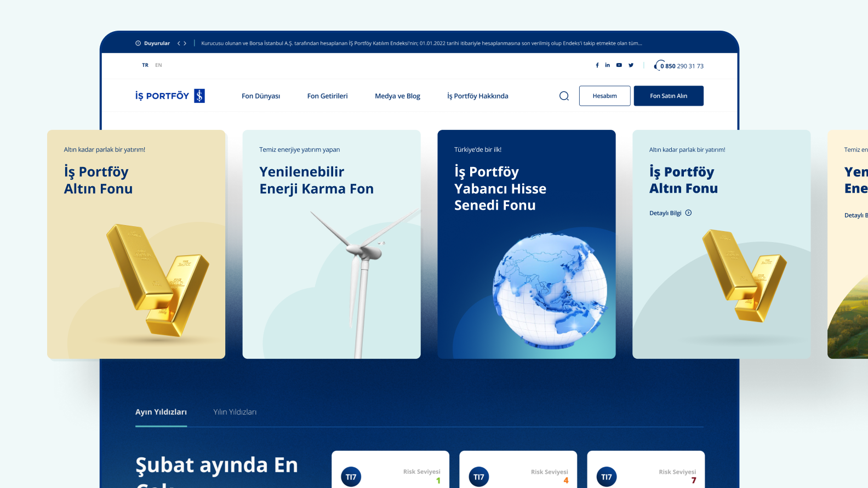Open the Medya ve Blog menu
This screenshot has width=868, height=488.
[x=397, y=96]
